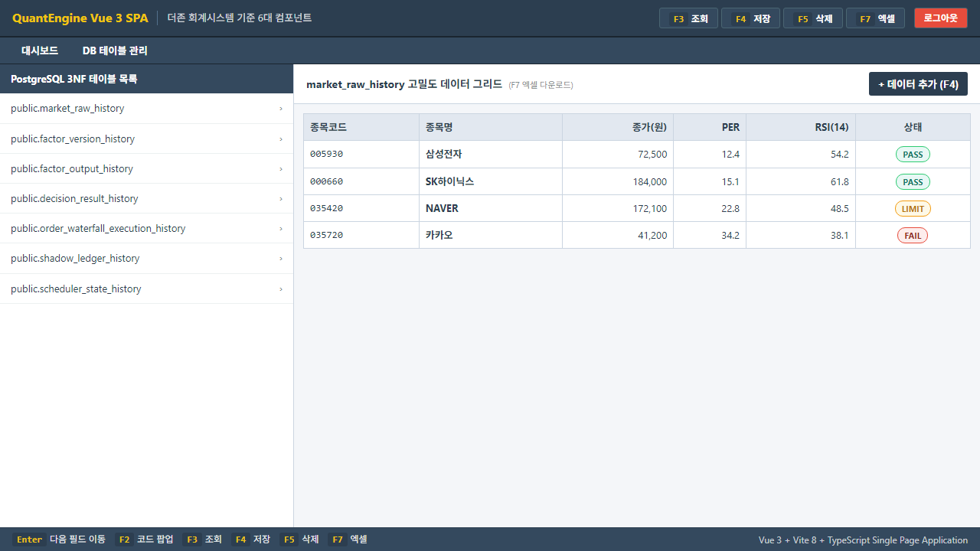Select public.shadow_ledger_history table

[x=146, y=259]
